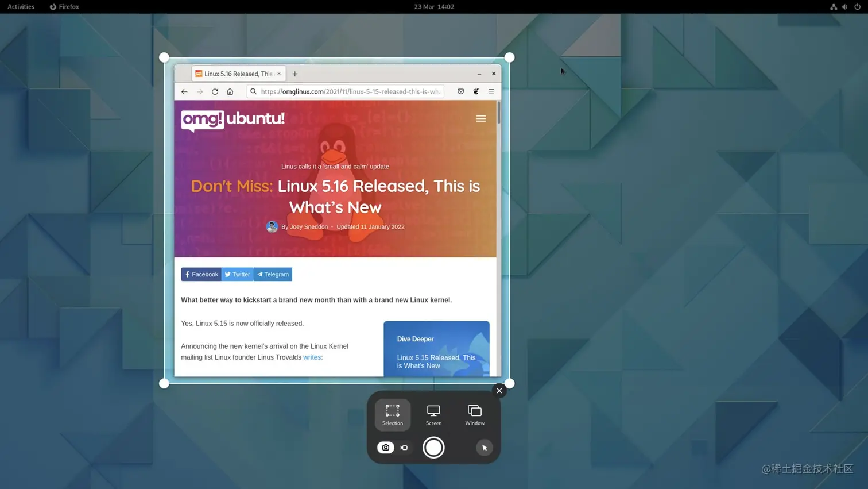Click search icon in address bar
This screenshot has width=868, height=489.
253,91
